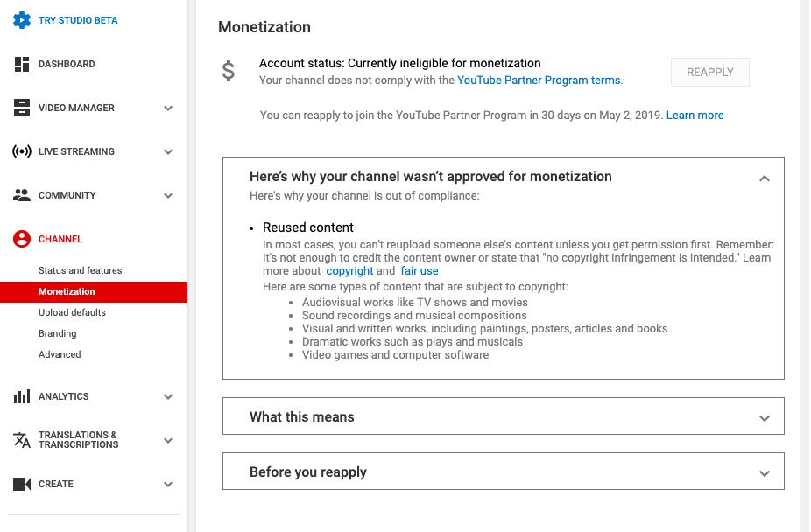The height and width of the screenshot is (532, 811).
Task: Open VIDEO MANAGER menu label
Action: 76,108
